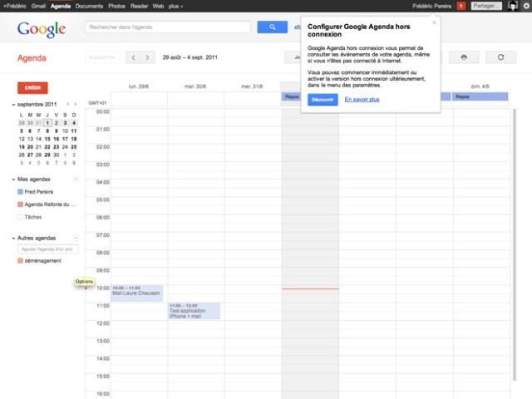The width and height of the screenshot is (532, 399).
Task: Open Gmail from top bar
Action: 38,6
